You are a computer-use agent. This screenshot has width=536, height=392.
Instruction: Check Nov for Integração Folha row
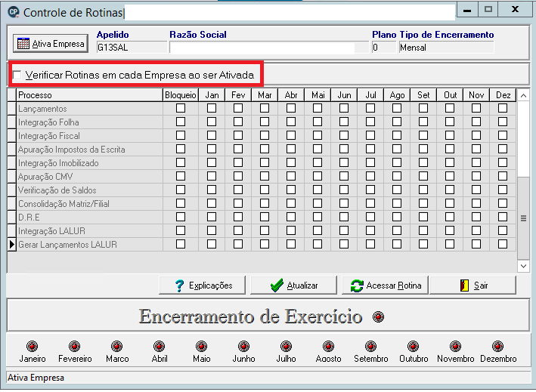[x=476, y=122]
